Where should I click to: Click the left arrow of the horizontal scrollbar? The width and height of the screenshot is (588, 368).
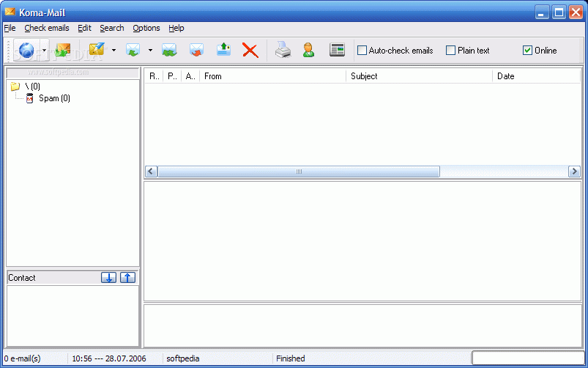(x=151, y=172)
